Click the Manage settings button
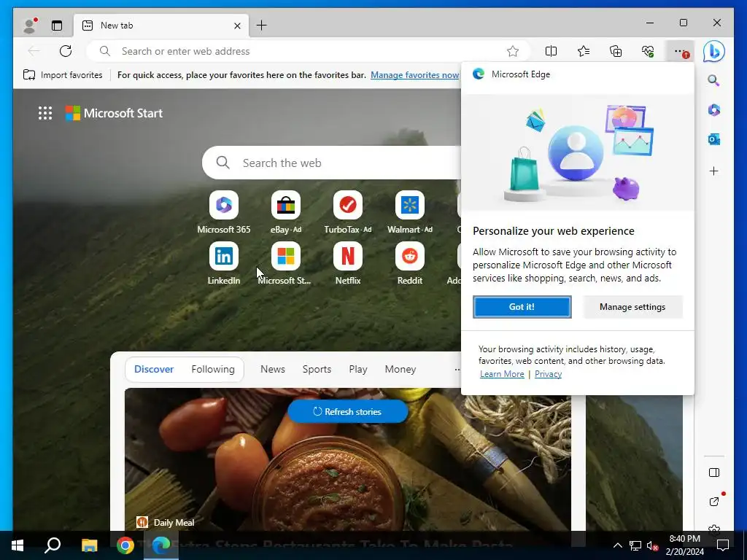The height and width of the screenshot is (560, 747). 632,307
